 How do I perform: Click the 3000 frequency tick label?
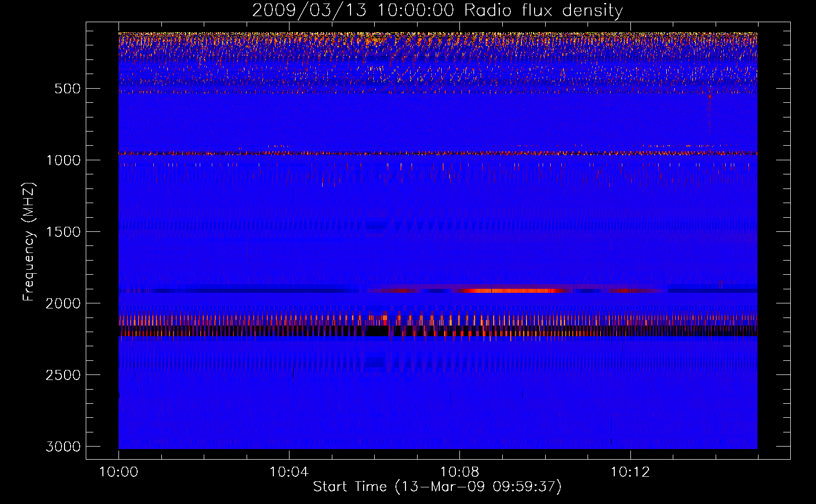63,447
